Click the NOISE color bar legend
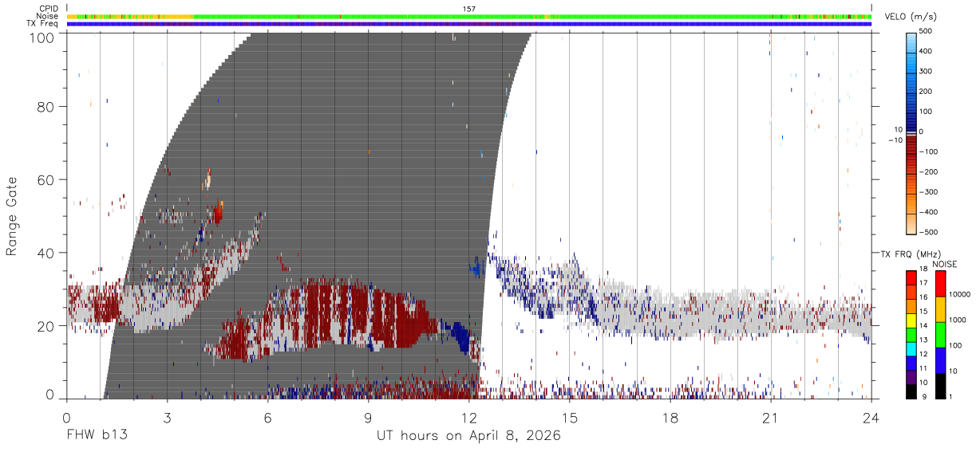The width and height of the screenshot is (980, 452). point(939,335)
